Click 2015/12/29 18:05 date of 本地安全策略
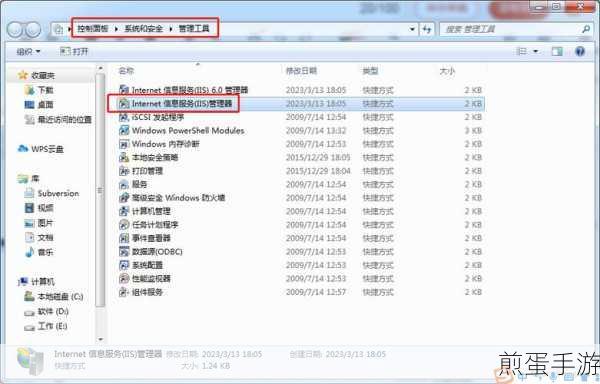Viewport: 600px width, 384px height. (x=318, y=158)
